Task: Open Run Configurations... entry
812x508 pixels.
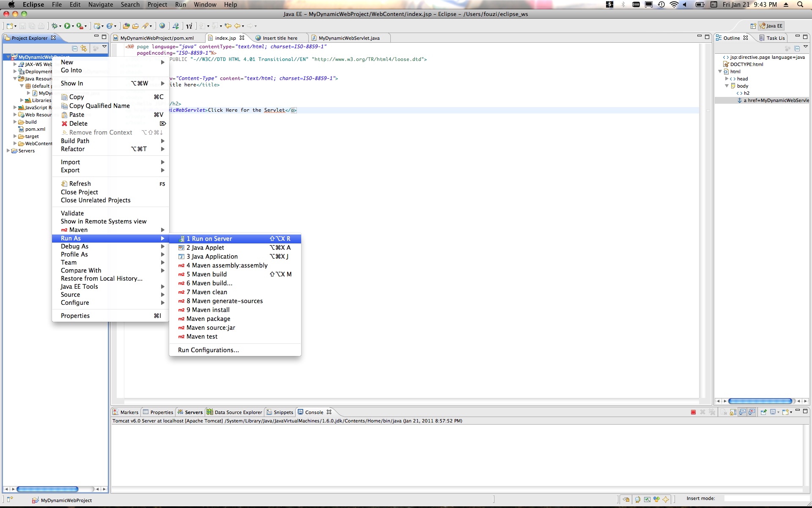Action: [235, 350]
